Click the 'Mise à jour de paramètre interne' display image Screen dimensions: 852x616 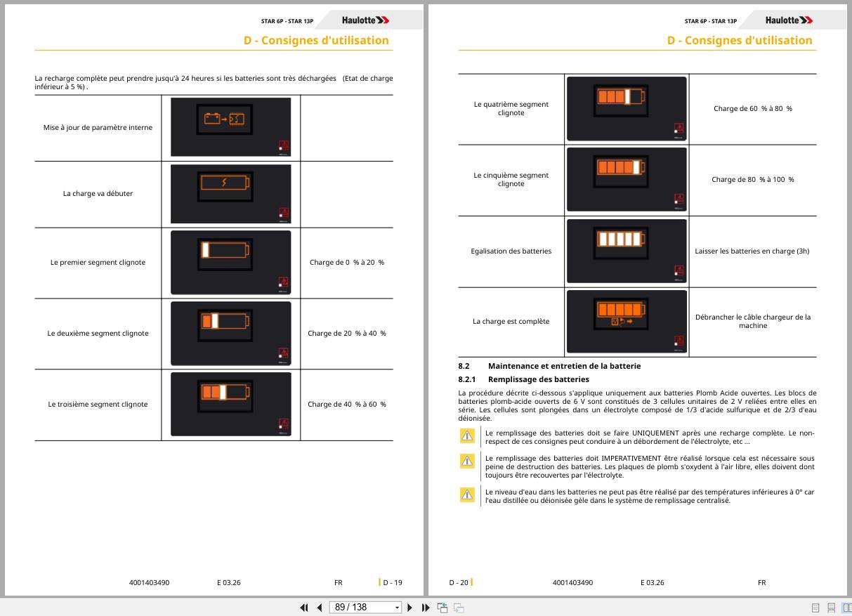(230, 127)
